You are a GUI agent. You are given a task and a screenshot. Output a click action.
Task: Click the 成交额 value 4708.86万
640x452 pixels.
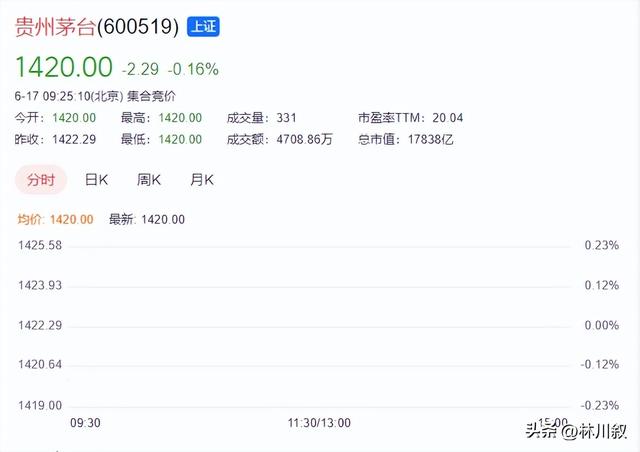click(x=304, y=140)
